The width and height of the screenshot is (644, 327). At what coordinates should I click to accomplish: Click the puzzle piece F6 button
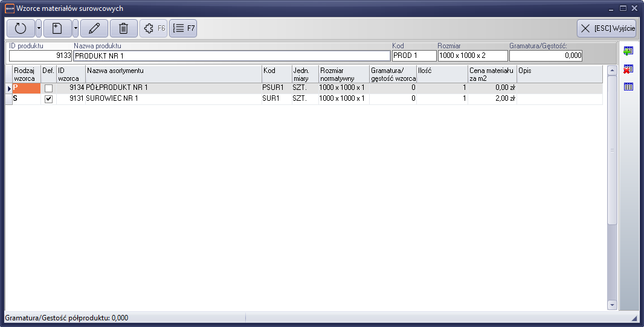click(153, 28)
